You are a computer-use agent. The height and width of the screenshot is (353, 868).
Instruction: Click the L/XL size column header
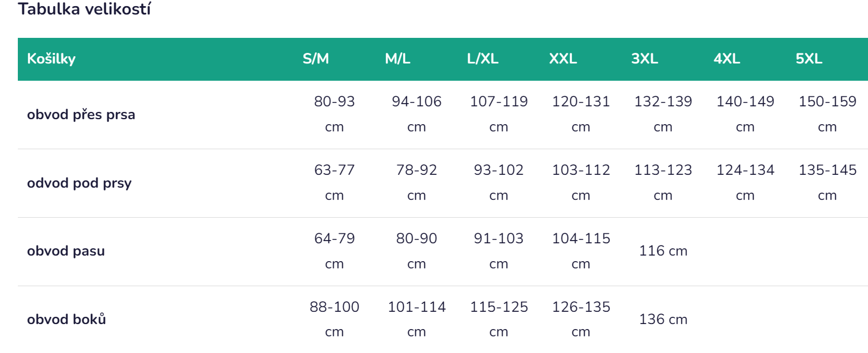483,59
